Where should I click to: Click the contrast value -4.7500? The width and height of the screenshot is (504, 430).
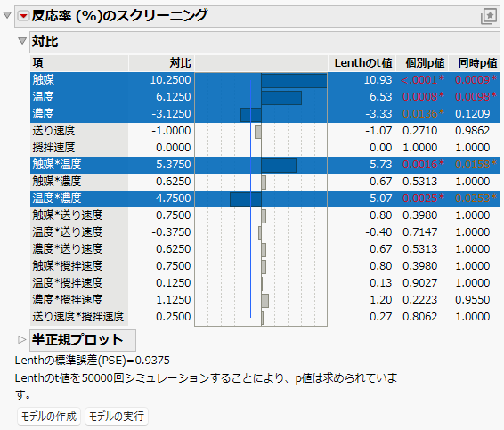(171, 199)
